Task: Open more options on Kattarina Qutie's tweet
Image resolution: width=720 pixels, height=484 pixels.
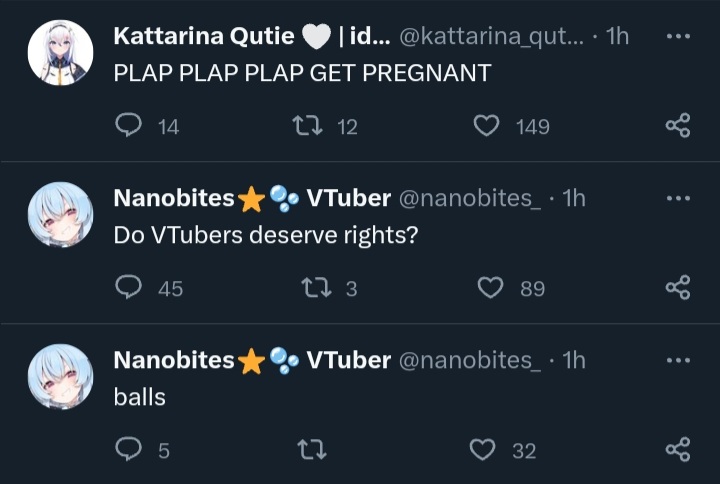Action: pyautogui.click(x=678, y=36)
